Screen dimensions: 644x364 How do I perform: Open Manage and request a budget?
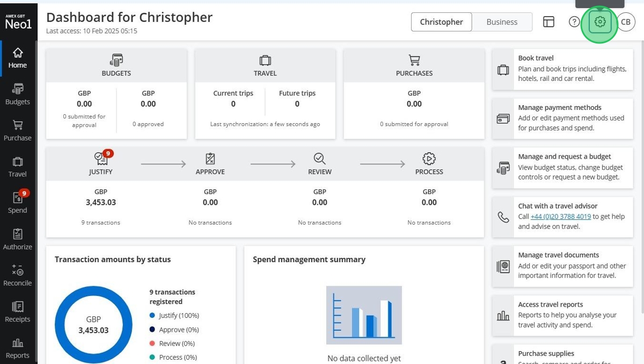pyautogui.click(x=562, y=168)
